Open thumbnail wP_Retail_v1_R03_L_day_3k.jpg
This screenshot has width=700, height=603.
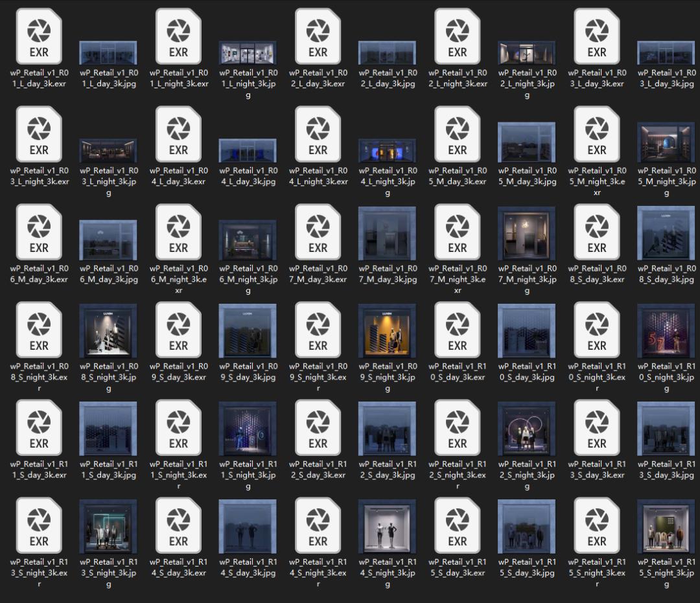666,52
